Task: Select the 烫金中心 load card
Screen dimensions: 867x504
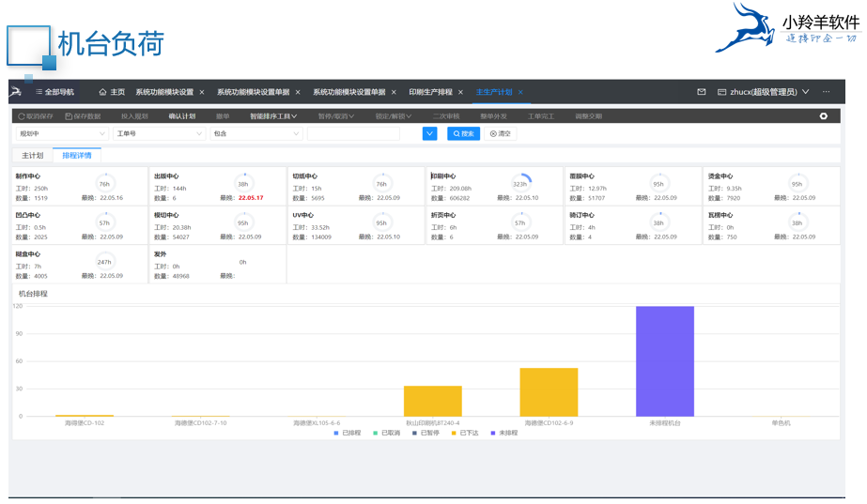Action: pos(771,186)
